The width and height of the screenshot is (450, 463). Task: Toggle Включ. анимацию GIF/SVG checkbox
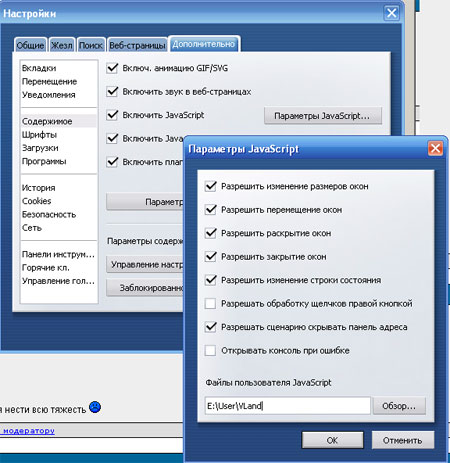112,68
